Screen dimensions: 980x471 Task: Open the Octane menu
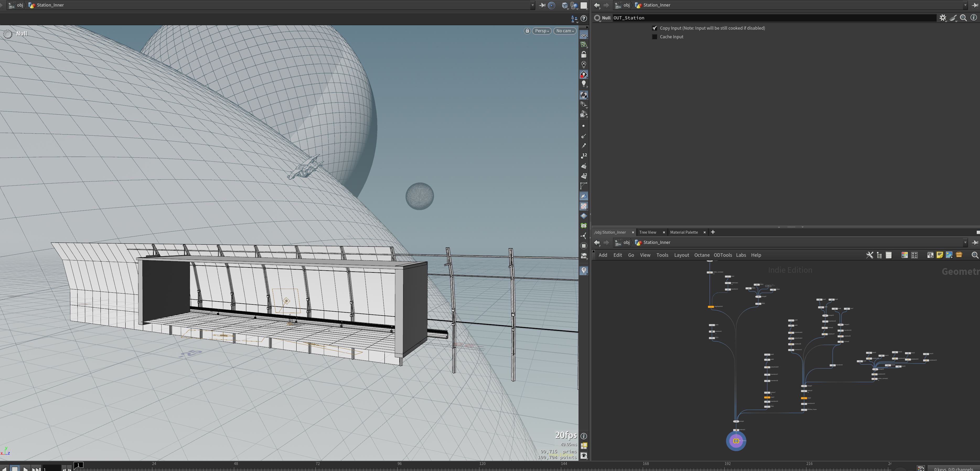click(x=701, y=255)
